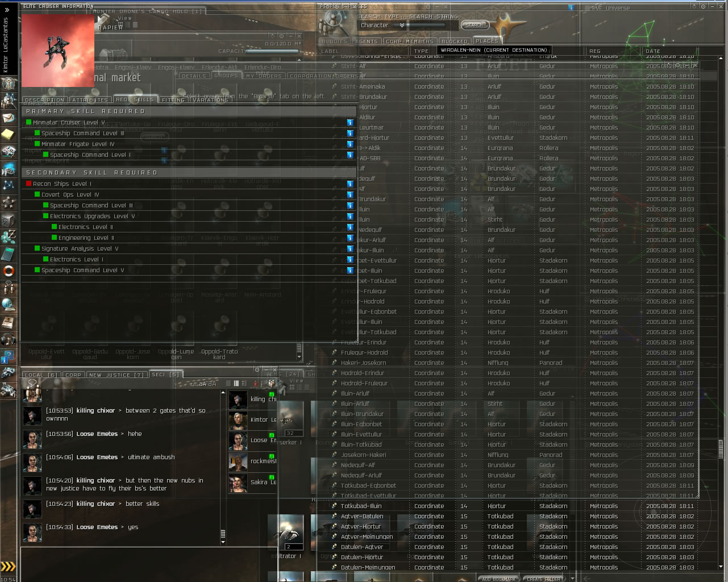Open the Fitting tab
Viewport: 728px width, 582px height.
(x=173, y=99)
